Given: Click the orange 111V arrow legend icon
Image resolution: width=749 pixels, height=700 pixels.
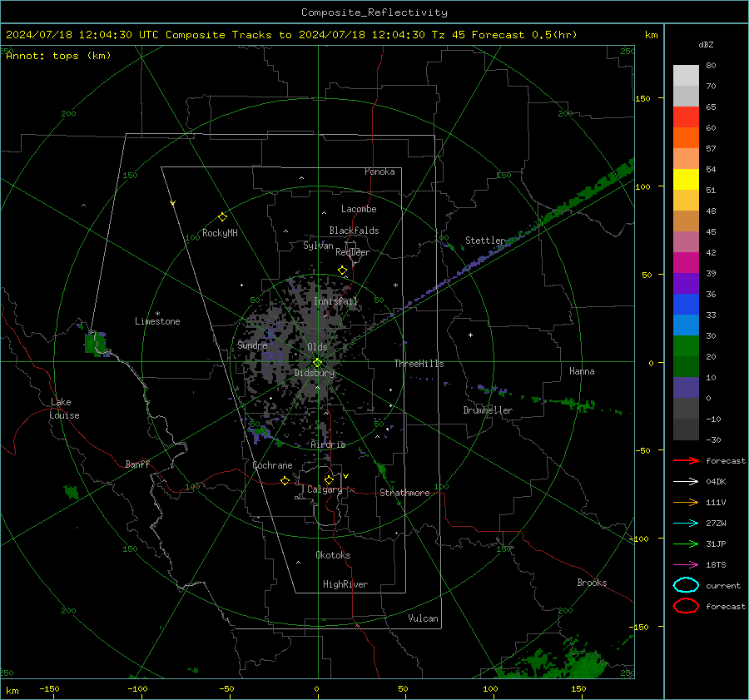Looking at the screenshot, I should coord(686,502).
